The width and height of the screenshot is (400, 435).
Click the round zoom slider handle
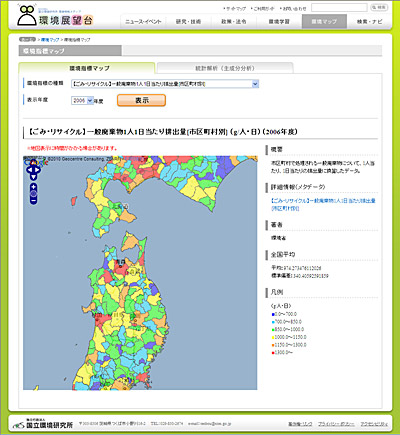click(x=33, y=193)
